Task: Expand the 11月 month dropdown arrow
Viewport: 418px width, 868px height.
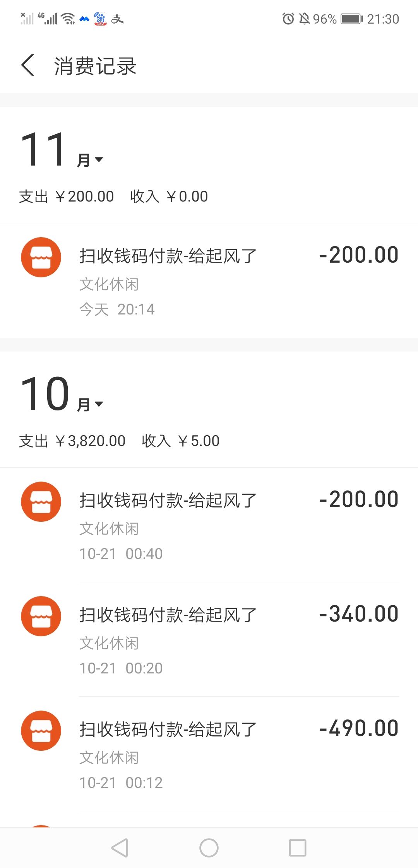Action: point(99,159)
